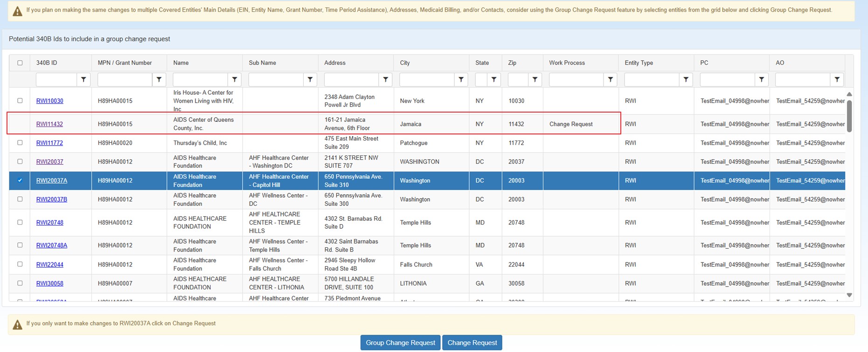
Task: Check the box for row RWI10030
Action: pyautogui.click(x=20, y=101)
